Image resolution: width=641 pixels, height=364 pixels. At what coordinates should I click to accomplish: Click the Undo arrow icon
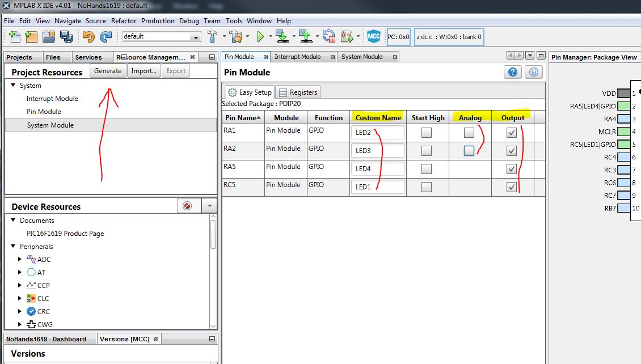[88, 37]
